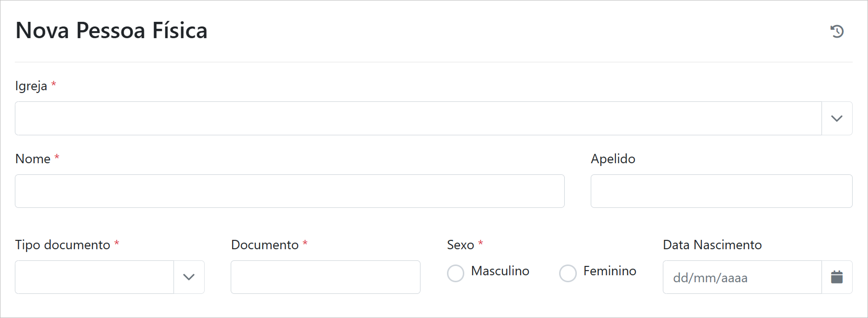This screenshot has width=868, height=318.
Task: Expand the Tipo documento dropdown arrow
Action: [189, 277]
